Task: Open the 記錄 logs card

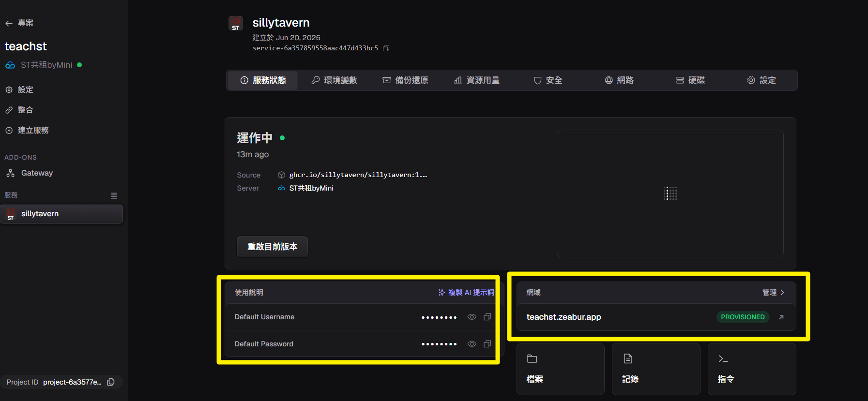Action: point(656,369)
